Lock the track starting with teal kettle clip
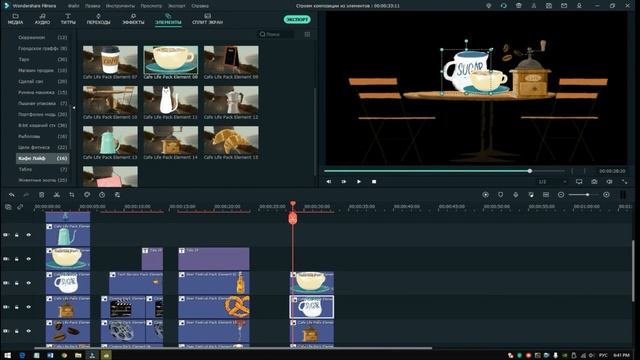The image size is (640, 360). pyautogui.click(x=17, y=235)
